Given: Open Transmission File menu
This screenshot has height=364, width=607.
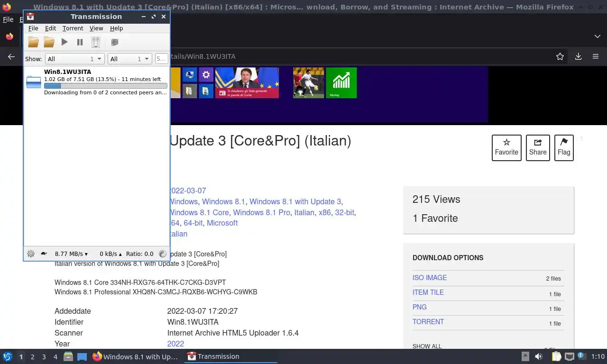Looking at the screenshot, I should pos(33,28).
